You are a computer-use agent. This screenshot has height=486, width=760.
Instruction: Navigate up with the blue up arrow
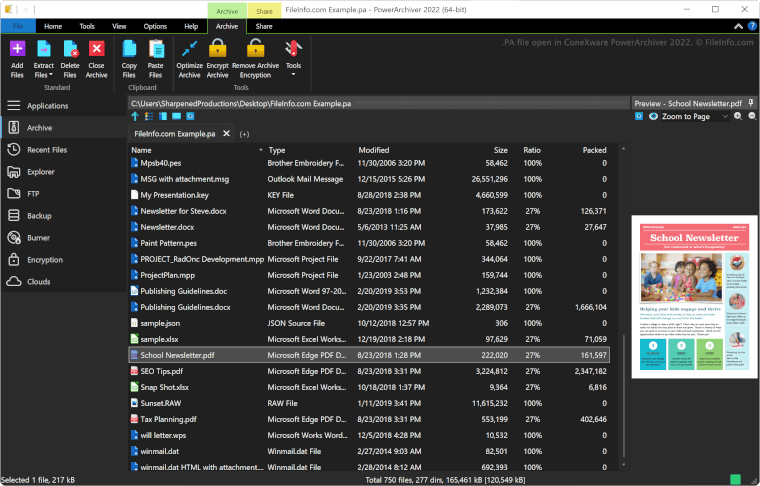[x=135, y=117]
